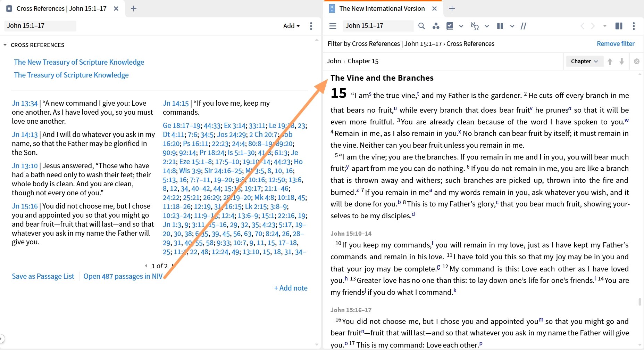644x350 pixels.
Task: Open the Jn 1:3 reference link
Action: [x=172, y=225]
